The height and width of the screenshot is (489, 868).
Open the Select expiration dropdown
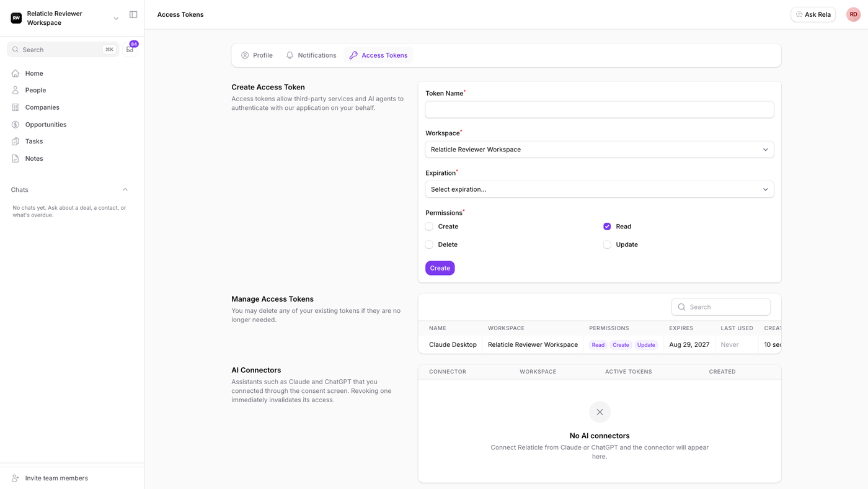point(600,189)
